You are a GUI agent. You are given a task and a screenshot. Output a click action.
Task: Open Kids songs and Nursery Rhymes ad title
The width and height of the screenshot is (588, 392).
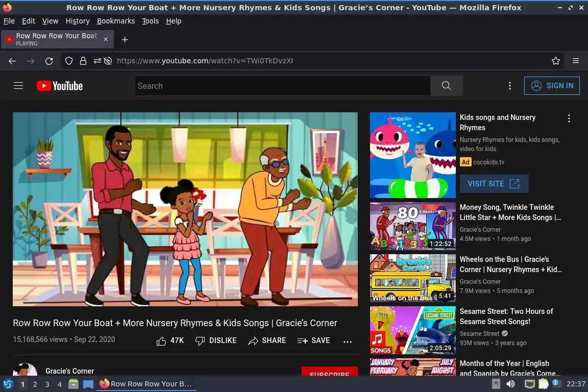[498, 122]
